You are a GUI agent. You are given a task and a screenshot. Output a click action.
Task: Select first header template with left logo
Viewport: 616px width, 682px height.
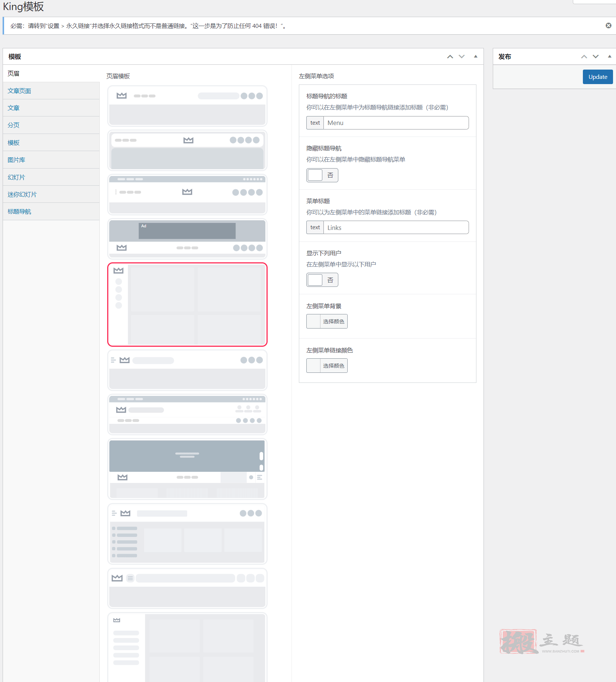(x=187, y=106)
